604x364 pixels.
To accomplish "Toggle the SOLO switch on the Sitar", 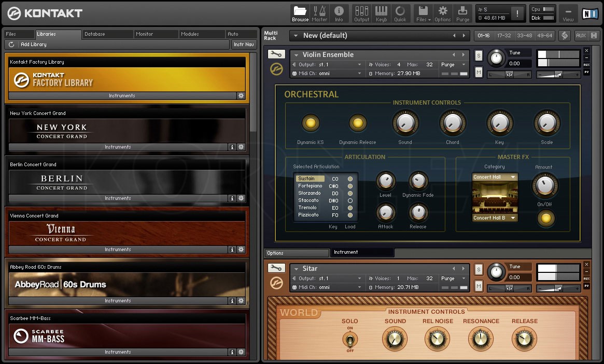I will tap(350, 340).
